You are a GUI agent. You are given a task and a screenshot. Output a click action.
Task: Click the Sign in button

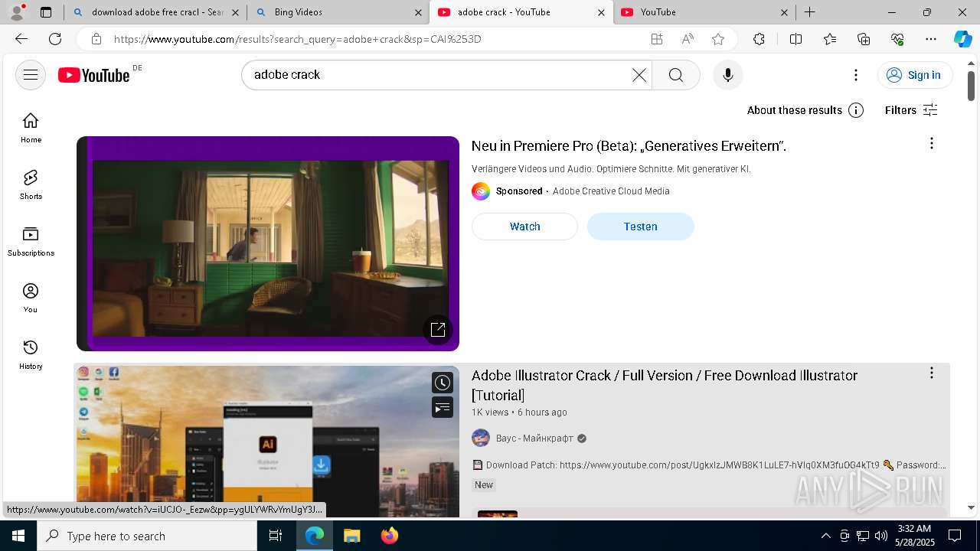[x=915, y=75]
